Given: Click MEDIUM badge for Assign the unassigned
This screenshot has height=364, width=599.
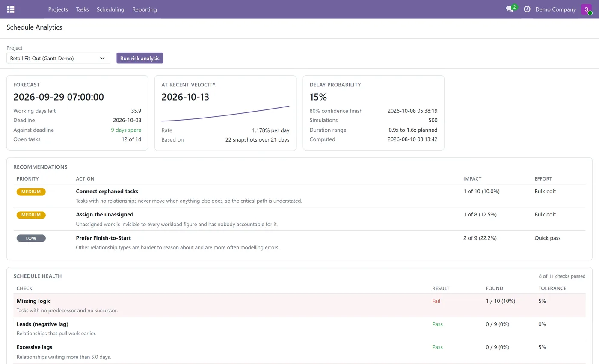Looking at the screenshot, I should pyautogui.click(x=31, y=215).
